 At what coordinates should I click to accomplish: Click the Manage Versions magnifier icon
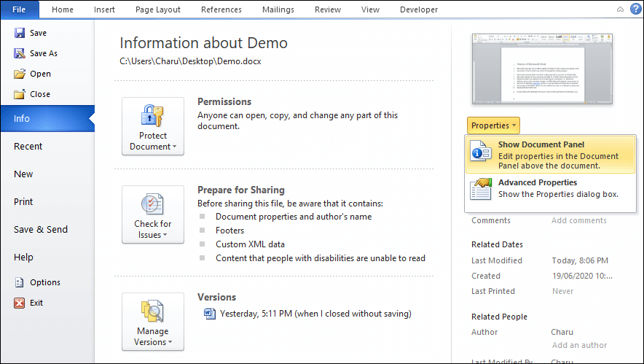[x=152, y=311]
